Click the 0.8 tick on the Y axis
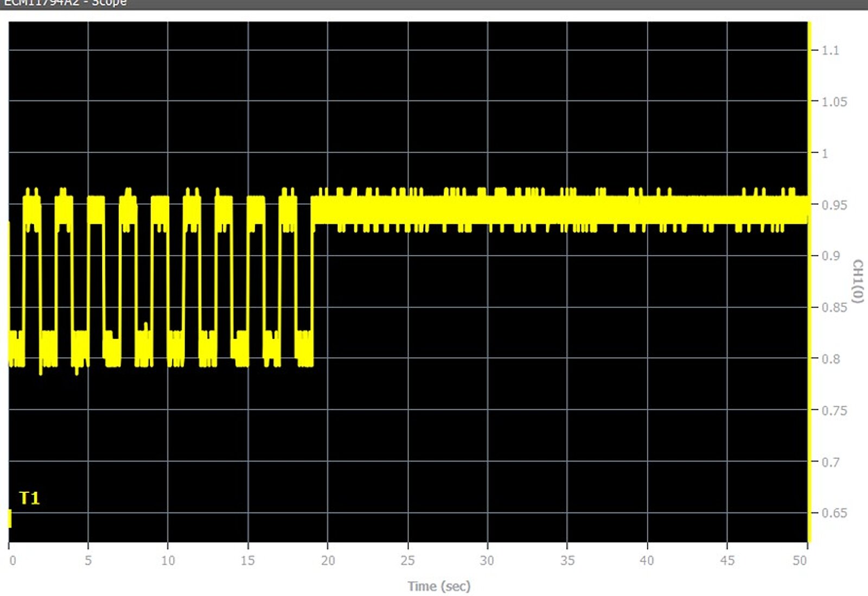Image resolution: width=868 pixels, height=596 pixels. (831, 359)
